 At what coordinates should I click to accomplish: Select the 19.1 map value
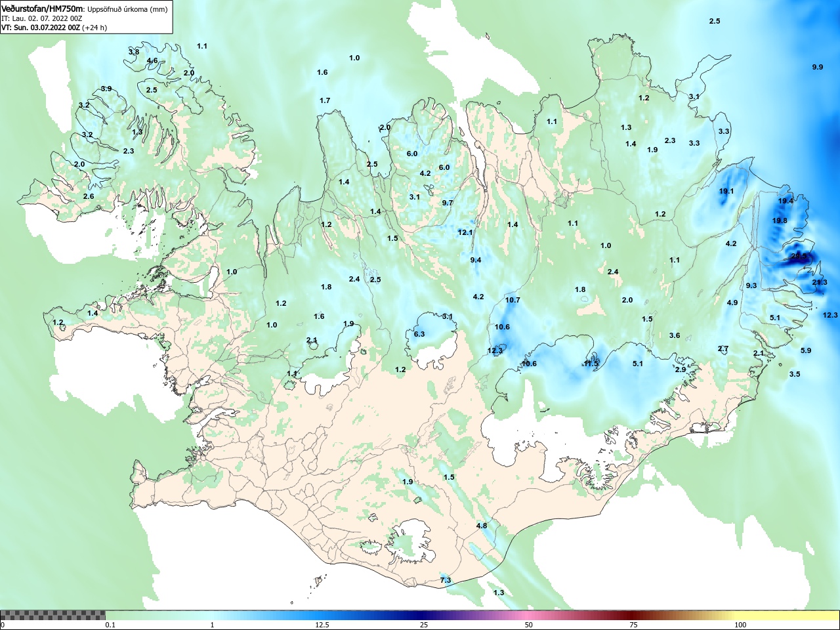(726, 191)
